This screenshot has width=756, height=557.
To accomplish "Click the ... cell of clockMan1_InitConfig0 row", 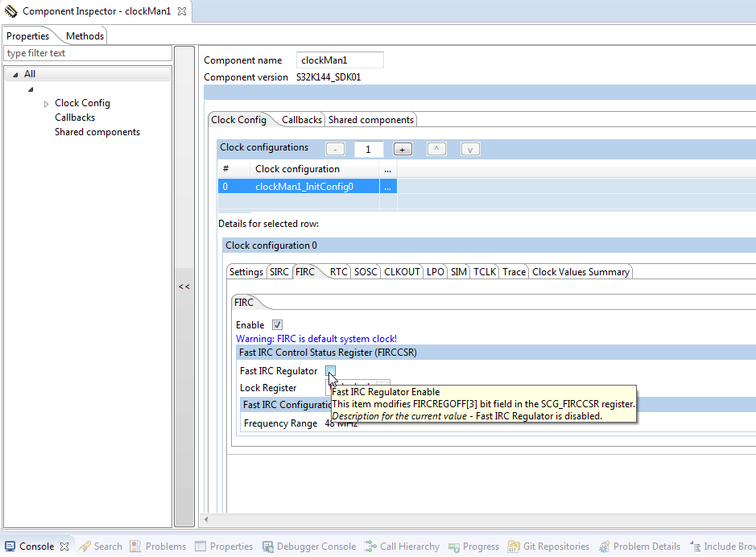I will tap(387, 187).
